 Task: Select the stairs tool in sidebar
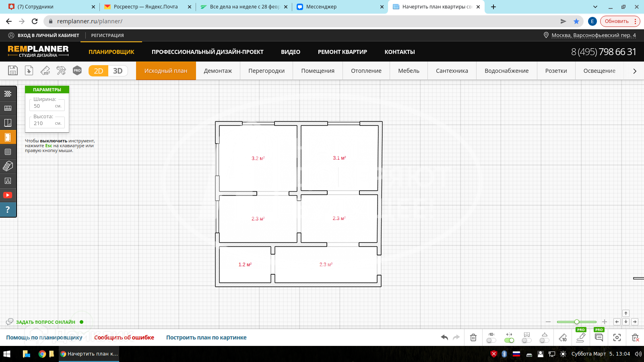coord(8,166)
